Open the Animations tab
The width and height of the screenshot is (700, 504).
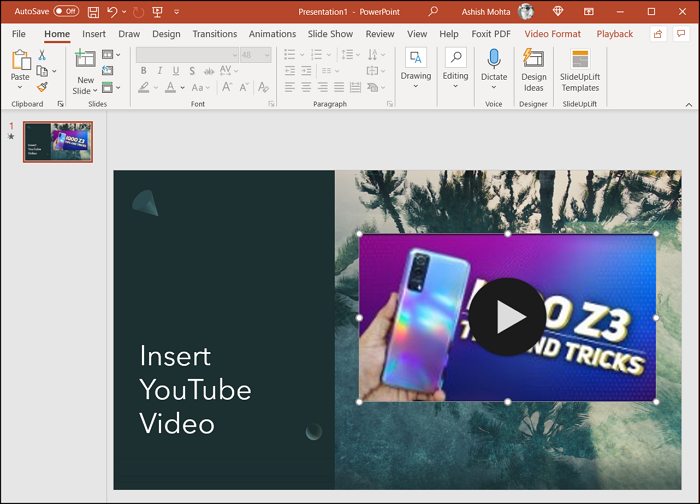[272, 34]
